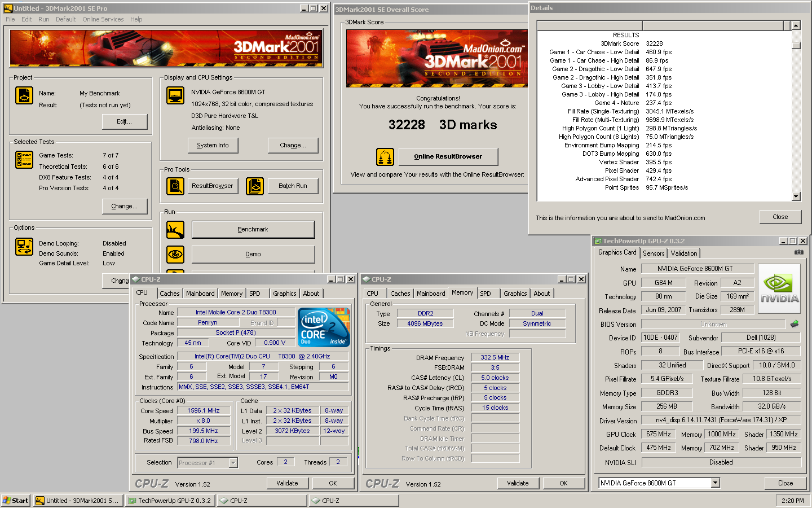This screenshot has width=812, height=508.
Task: Click the Demo button
Action: (x=253, y=255)
